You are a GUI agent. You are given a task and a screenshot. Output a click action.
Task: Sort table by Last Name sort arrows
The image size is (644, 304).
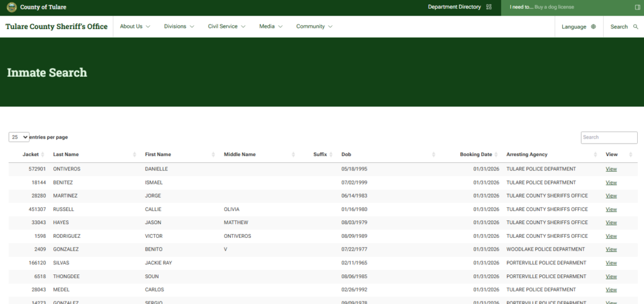pyautogui.click(x=135, y=155)
